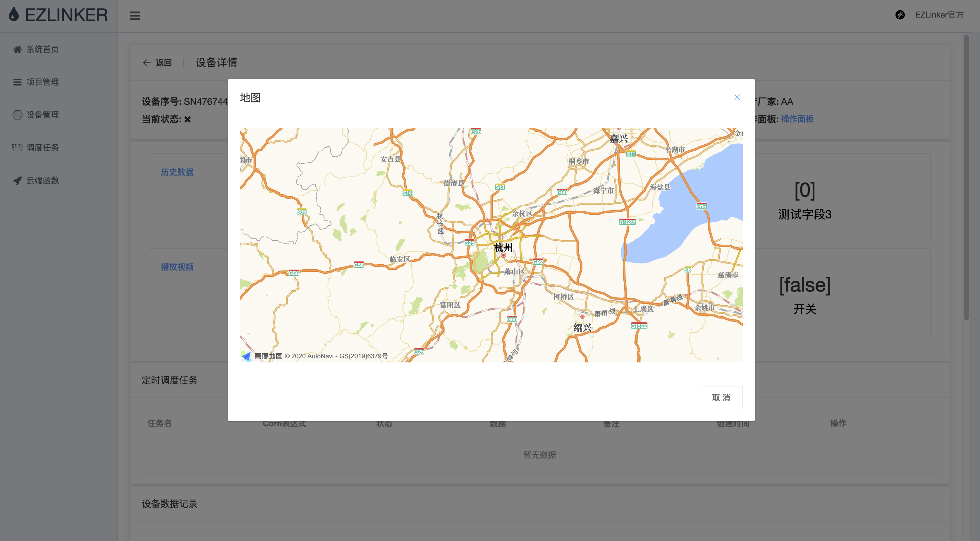
Task: Open 项目管理 list icon
Action: [17, 82]
